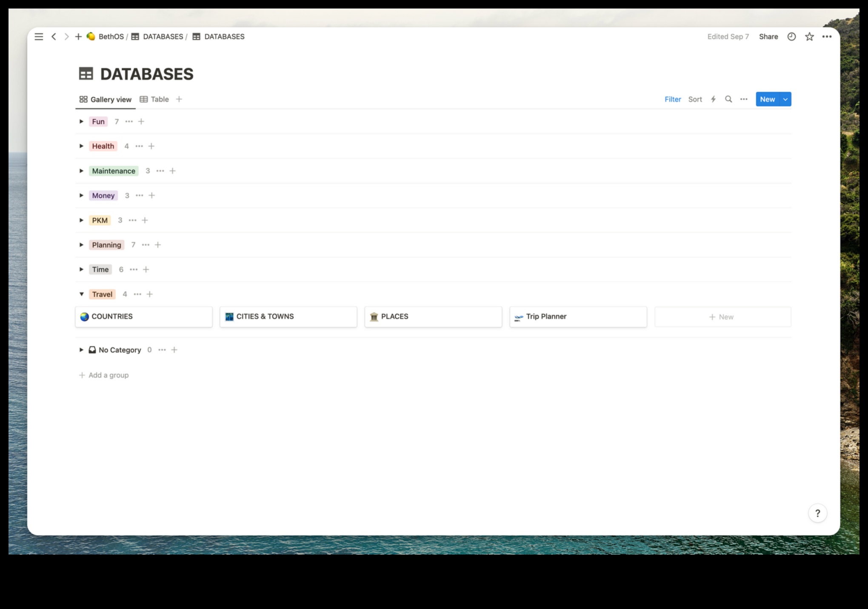The height and width of the screenshot is (609, 868).
Task: Click the Lightning bolt automation icon
Action: click(714, 100)
